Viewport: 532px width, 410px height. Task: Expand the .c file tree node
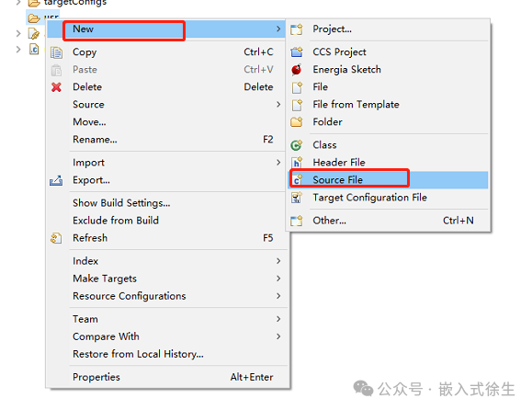tap(18, 50)
